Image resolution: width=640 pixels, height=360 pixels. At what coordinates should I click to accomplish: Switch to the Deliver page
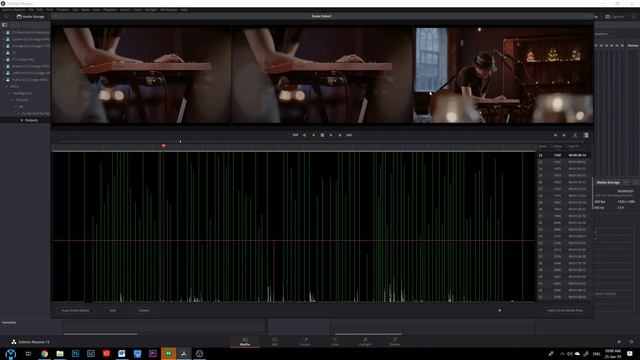[394, 342]
